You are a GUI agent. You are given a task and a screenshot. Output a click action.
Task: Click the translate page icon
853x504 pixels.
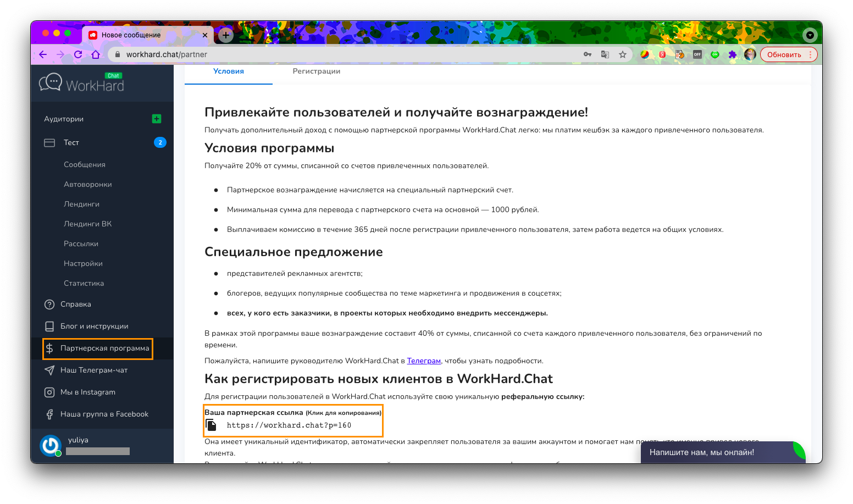tap(605, 54)
